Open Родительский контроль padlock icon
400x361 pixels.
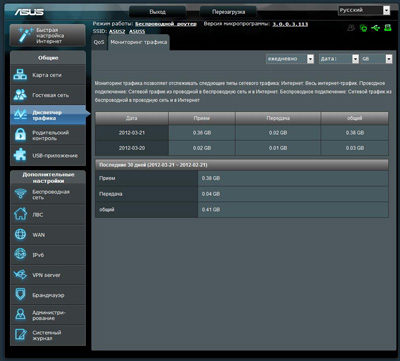tap(20, 135)
